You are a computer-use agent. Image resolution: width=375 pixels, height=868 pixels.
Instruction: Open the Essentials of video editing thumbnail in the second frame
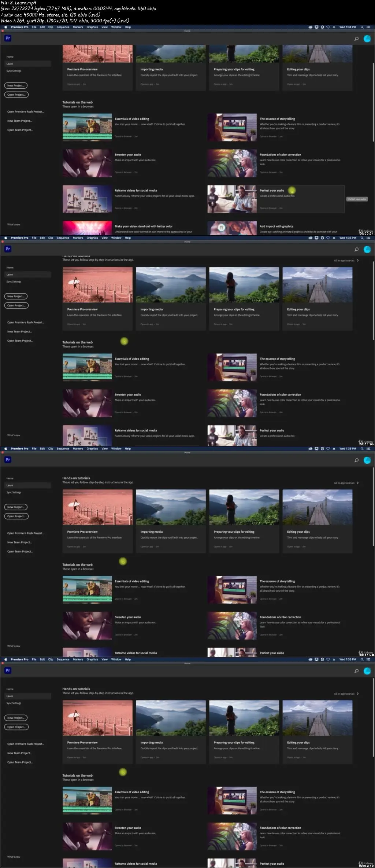pyautogui.click(x=87, y=367)
